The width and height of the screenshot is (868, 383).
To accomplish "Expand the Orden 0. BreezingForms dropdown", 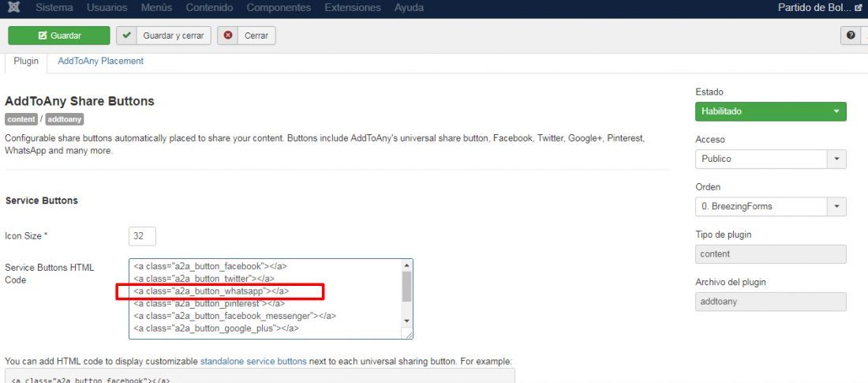I will (771, 206).
